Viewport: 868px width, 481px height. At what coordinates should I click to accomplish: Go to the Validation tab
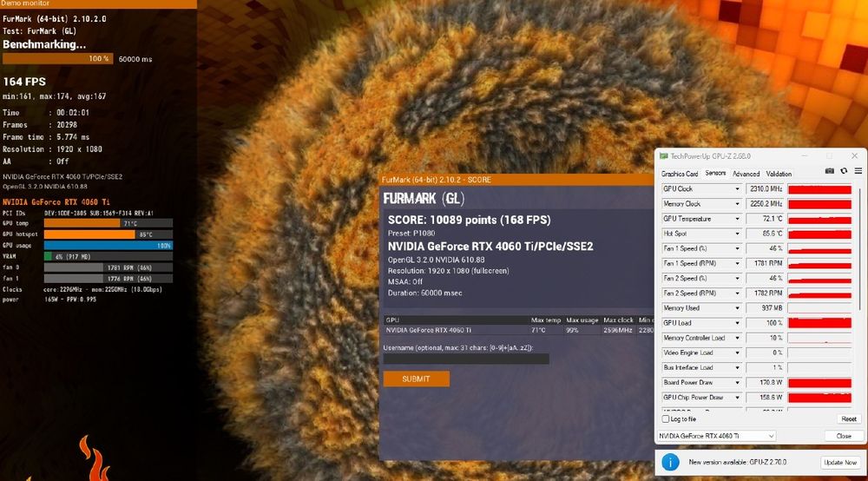[779, 174]
